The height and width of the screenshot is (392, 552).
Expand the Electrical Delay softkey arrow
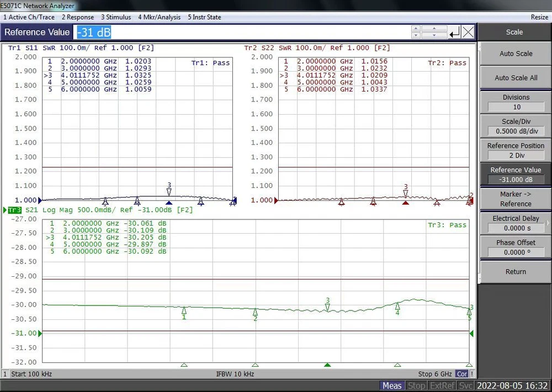coord(547,223)
